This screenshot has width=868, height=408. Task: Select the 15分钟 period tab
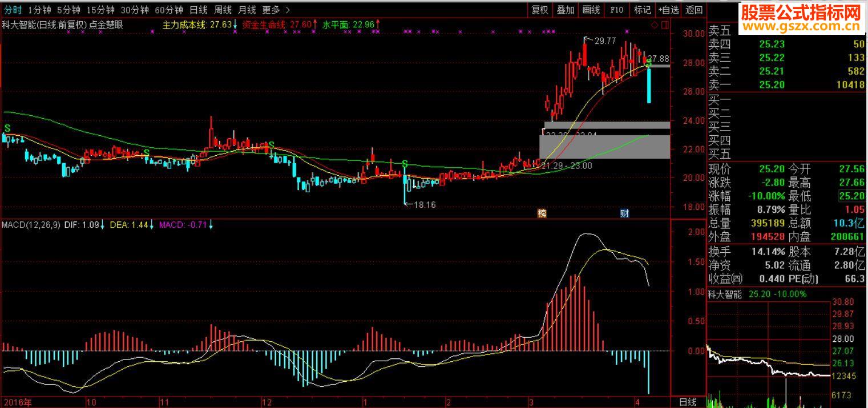[100, 10]
